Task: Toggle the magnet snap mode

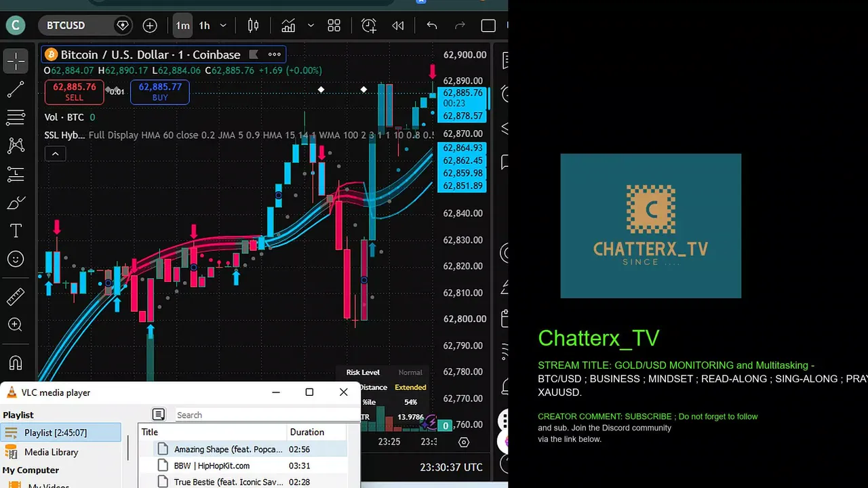Action: click(16, 363)
